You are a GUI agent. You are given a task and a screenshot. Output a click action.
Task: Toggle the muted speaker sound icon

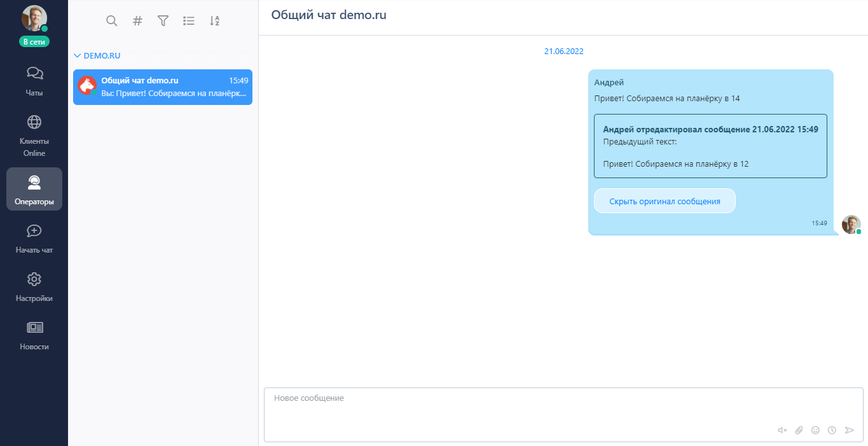[x=782, y=430]
